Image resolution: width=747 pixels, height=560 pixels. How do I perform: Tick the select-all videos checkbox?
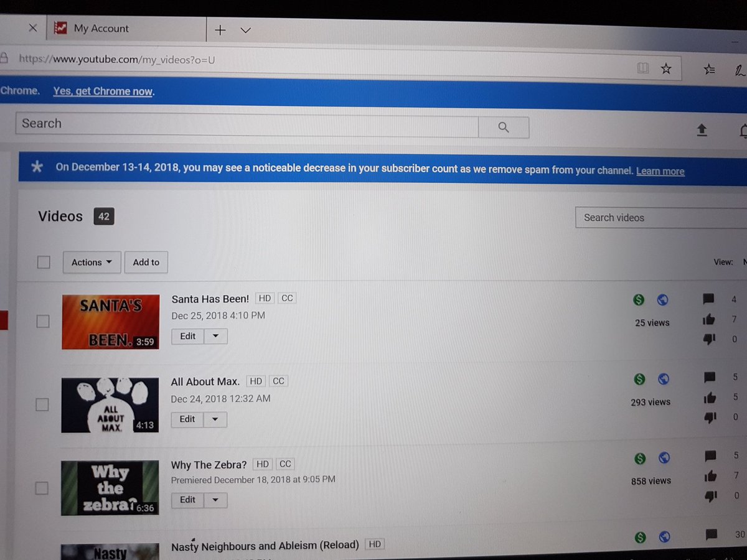44,262
